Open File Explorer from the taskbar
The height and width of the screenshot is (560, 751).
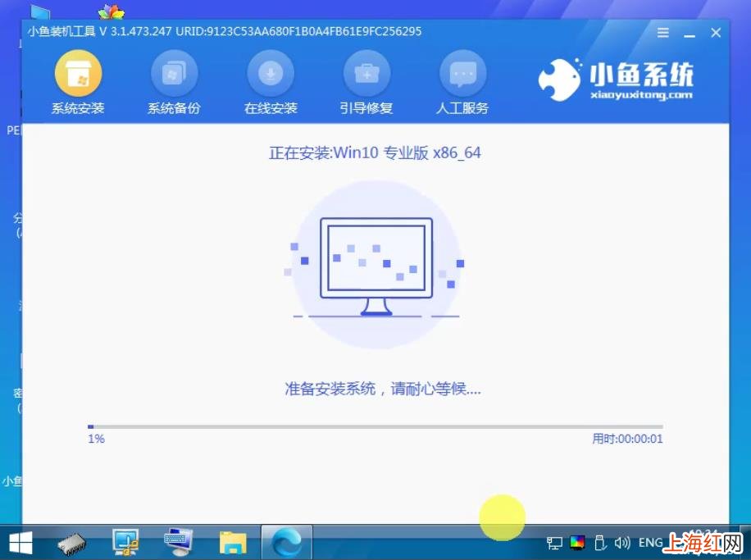(x=233, y=543)
